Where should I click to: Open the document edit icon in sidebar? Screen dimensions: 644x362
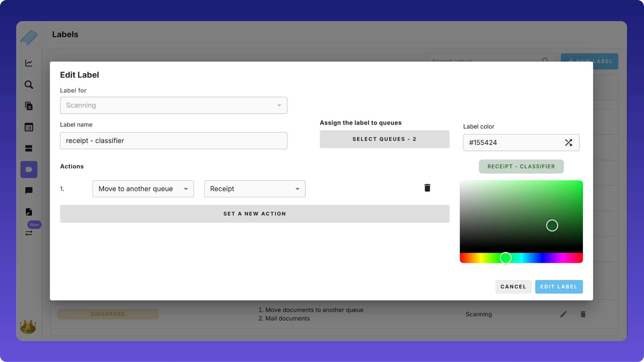(x=29, y=212)
